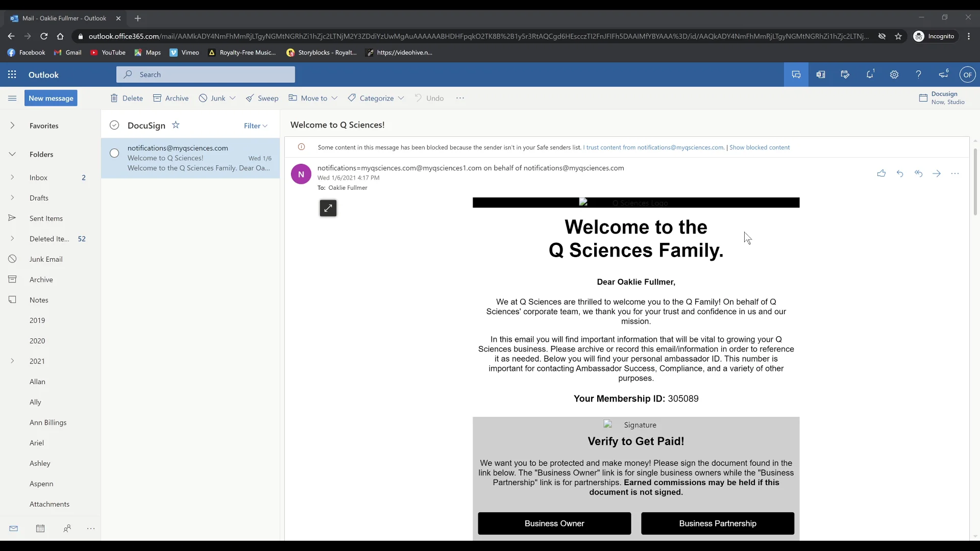Open Outlook settings gear
Viewport: 980px width, 551px height.
click(x=894, y=74)
